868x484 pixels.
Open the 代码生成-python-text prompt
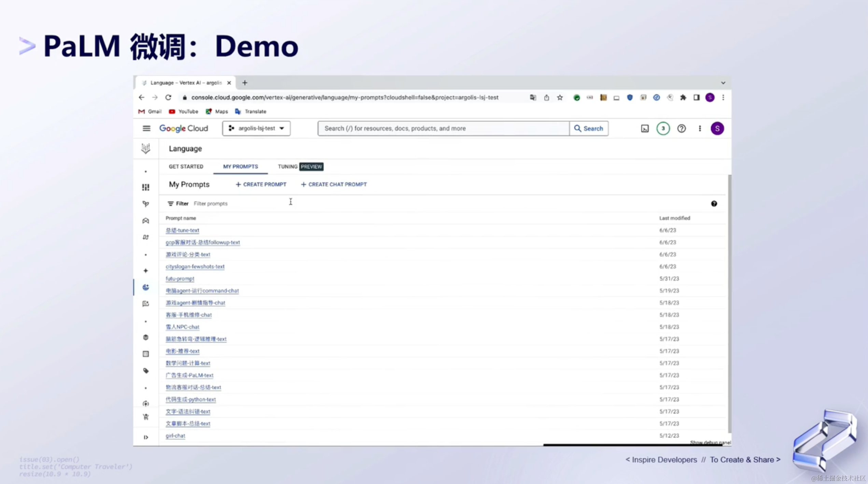pos(191,399)
